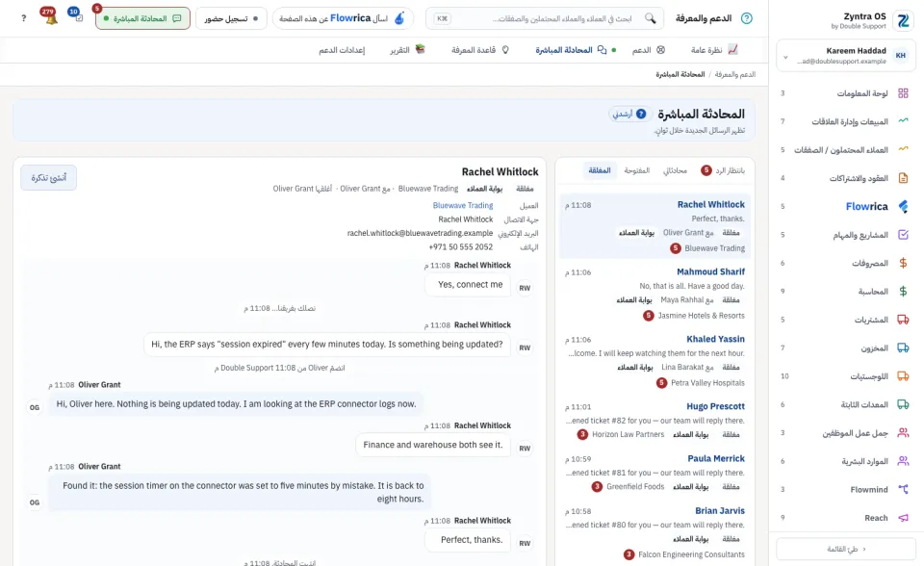Collapse the sidebar with طي القائمة
924x566 pixels.
coord(846,549)
